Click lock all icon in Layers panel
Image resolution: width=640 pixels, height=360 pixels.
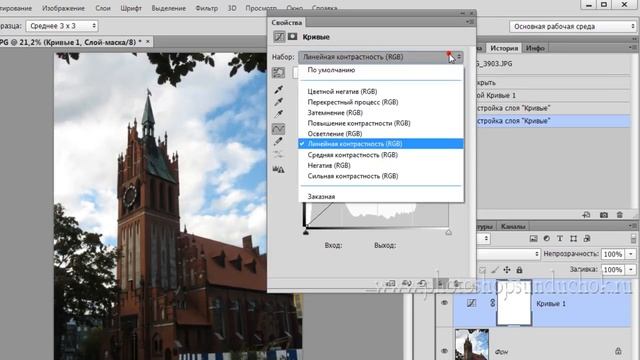coord(519,270)
